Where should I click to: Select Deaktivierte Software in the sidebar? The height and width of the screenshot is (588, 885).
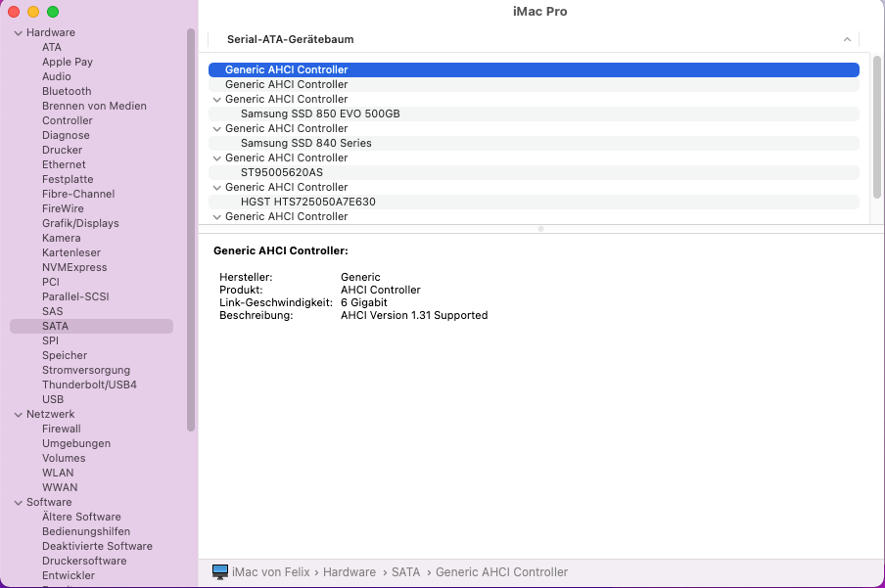(x=97, y=546)
